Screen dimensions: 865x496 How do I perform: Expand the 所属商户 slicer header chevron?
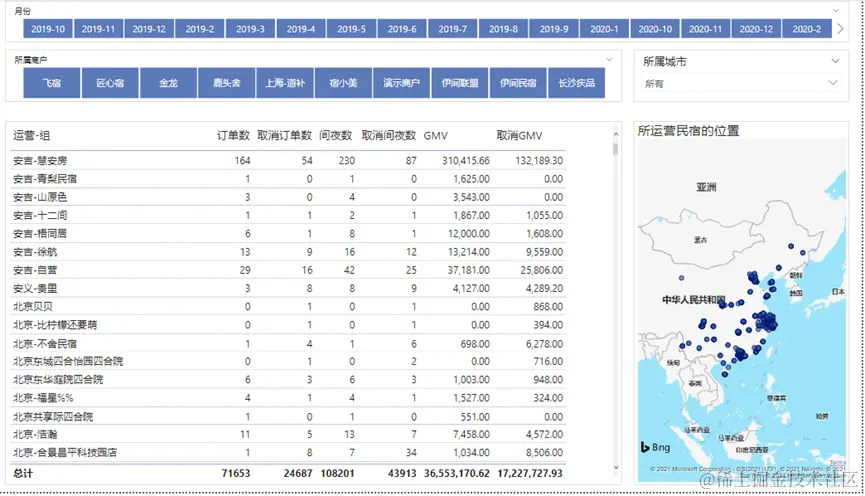point(609,59)
